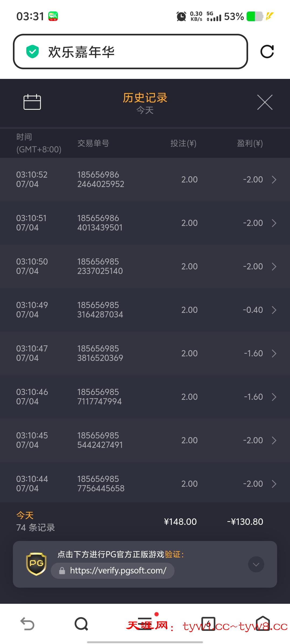
Task: Expand details for the -0.40 profit record
Action: (274, 310)
